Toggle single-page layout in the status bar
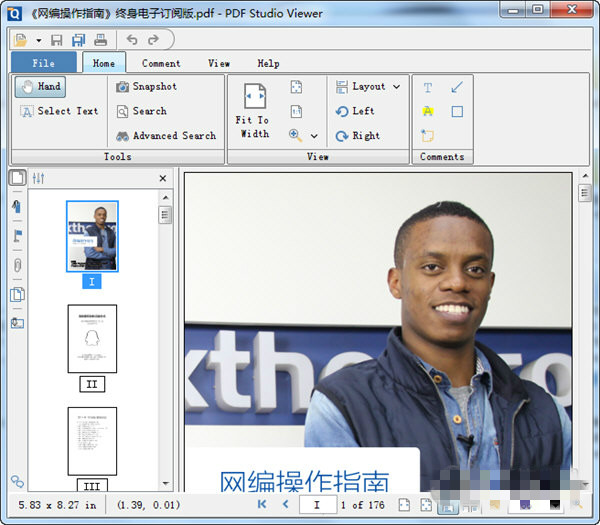Viewport: 600px width, 525px height. pos(448,505)
